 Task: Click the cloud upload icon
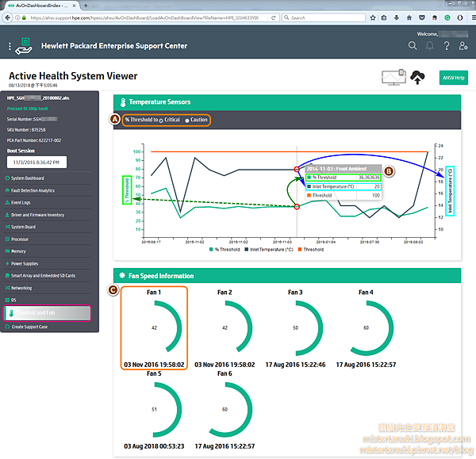click(x=417, y=77)
